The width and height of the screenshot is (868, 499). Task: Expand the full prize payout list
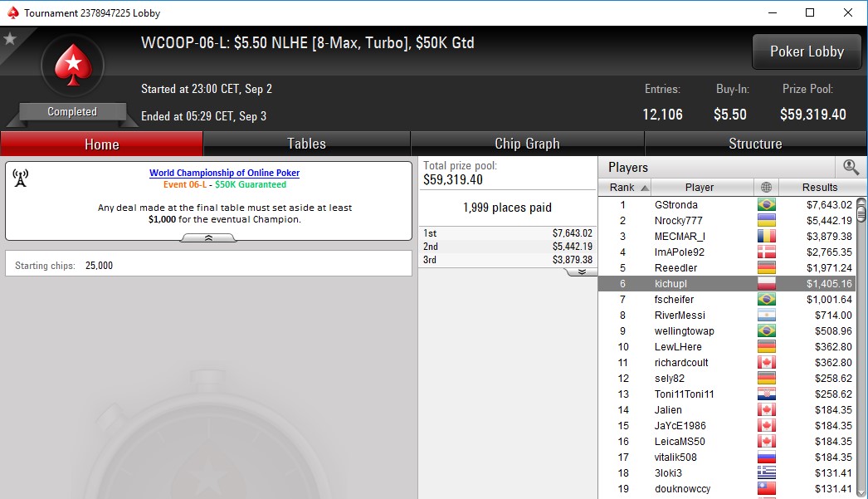click(581, 272)
